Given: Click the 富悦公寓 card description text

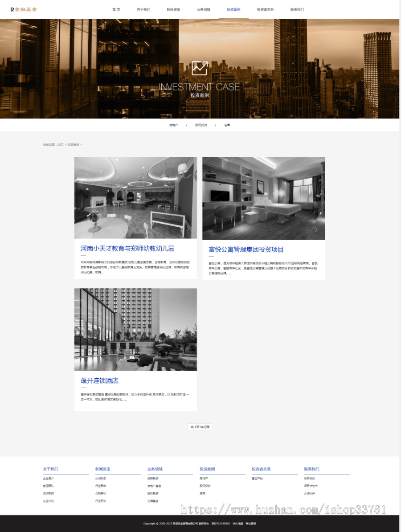Looking at the screenshot, I should coord(263,268).
